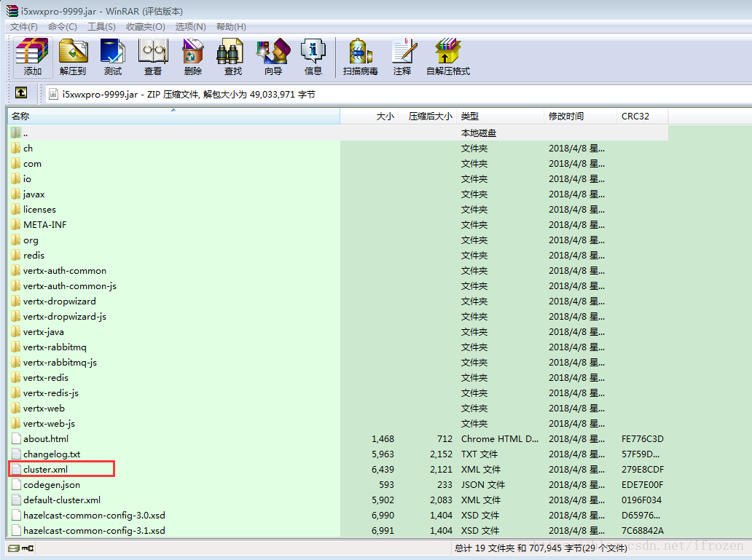Image resolution: width=752 pixels, height=560 pixels.
Task: Click the Find (查找) binoculars icon
Action: [233, 57]
